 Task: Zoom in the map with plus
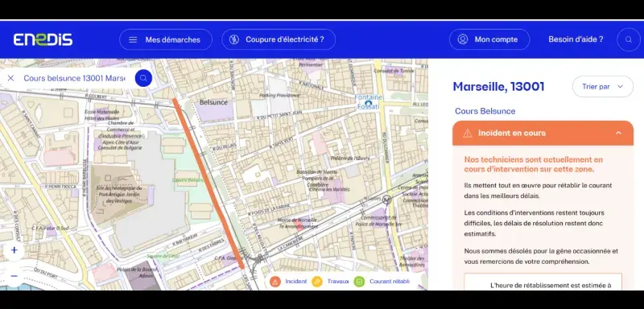tap(14, 250)
